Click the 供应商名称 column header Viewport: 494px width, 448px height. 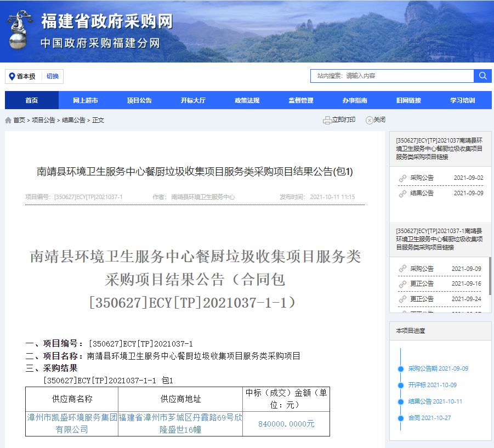tap(72, 399)
